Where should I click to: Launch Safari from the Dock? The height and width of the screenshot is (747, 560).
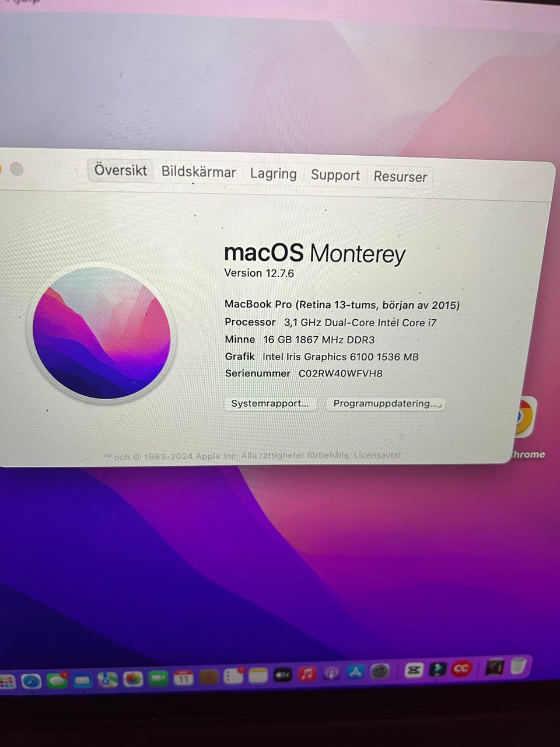(x=31, y=680)
